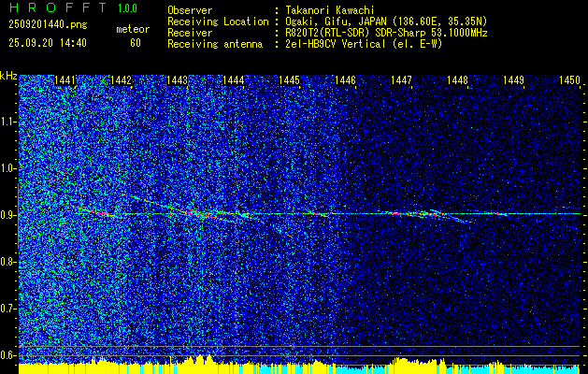The height and width of the screenshot is (374, 588).
Task: Click the version number 1.0.0
Action: (x=127, y=8)
